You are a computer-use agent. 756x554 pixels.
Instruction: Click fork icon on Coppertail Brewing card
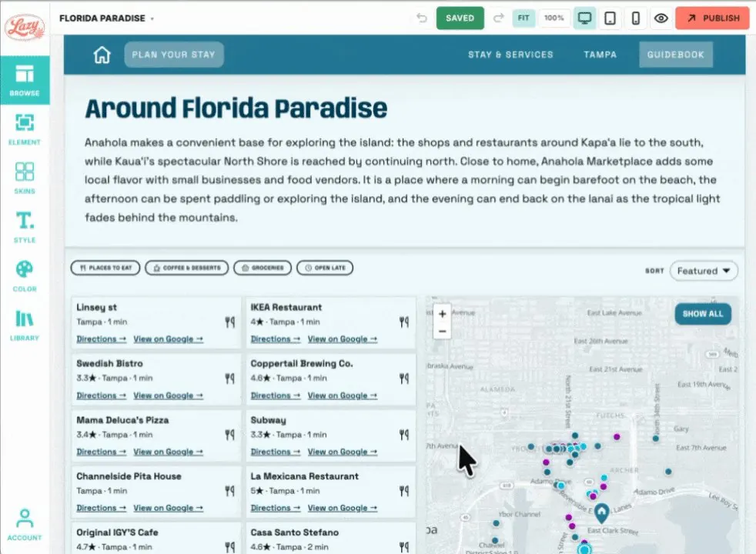coord(404,379)
